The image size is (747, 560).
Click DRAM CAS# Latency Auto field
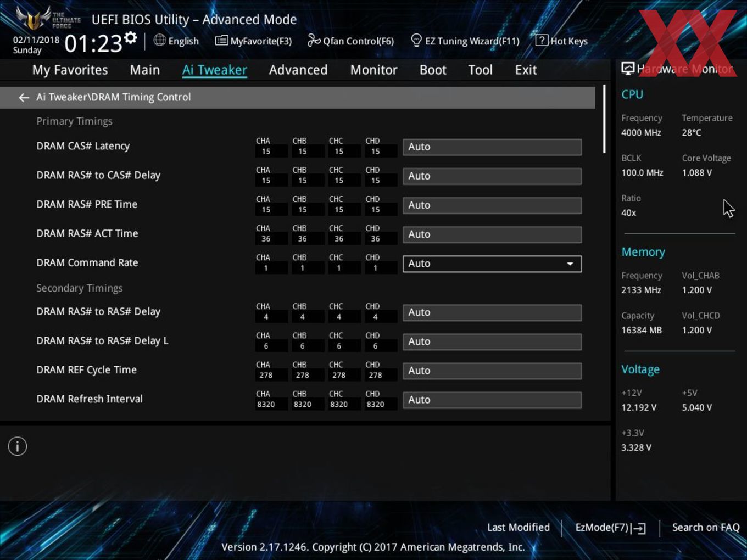(492, 147)
